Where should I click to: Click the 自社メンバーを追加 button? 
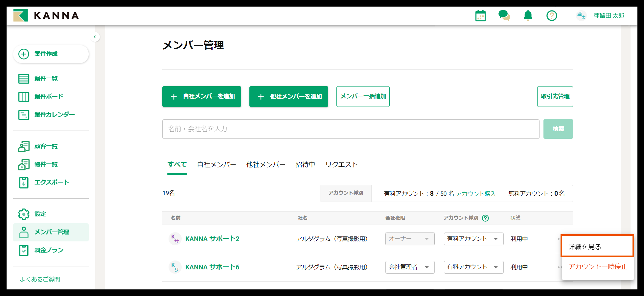[202, 97]
